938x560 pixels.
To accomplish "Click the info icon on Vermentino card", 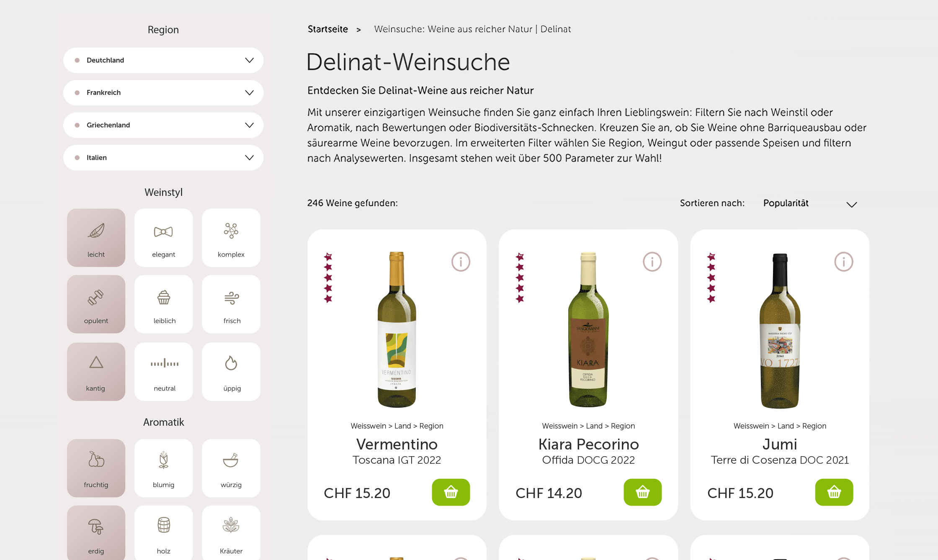I will click(461, 262).
